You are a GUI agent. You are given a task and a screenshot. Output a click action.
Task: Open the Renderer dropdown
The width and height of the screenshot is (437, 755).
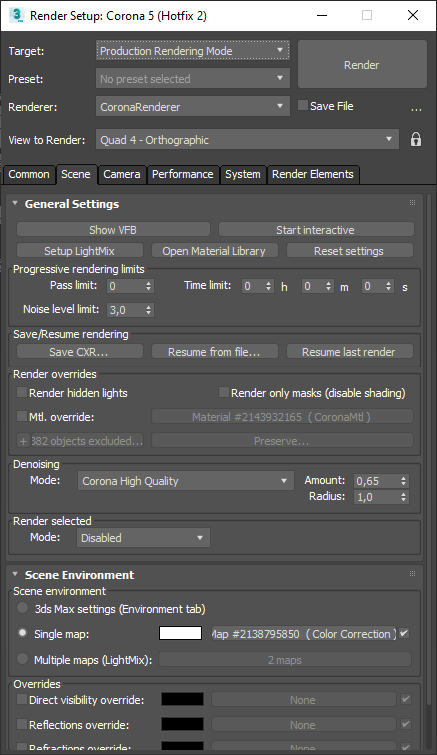tap(193, 106)
